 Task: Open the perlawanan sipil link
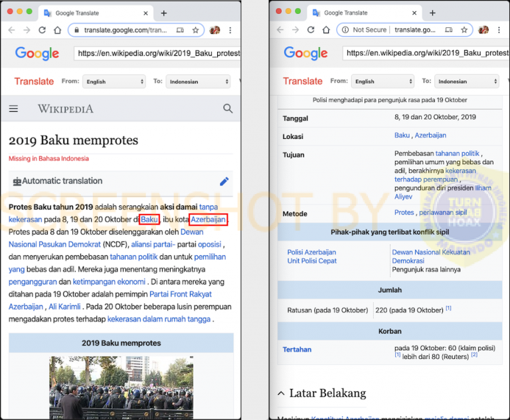pyautogui.click(x=443, y=213)
